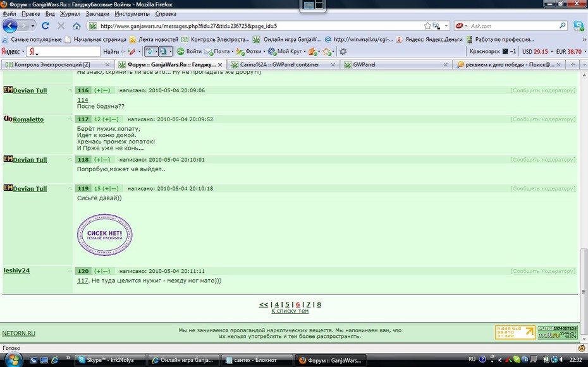Viewport: 588px width, 367px height.
Task: Open NETORN.RU footer link
Action: pos(19,334)
